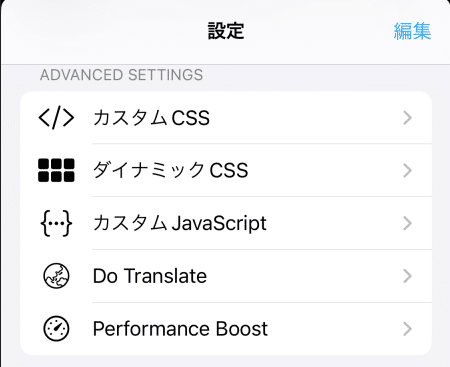Expand the chevron on the ダイナミック CSS row

click(x=407, y=171)
